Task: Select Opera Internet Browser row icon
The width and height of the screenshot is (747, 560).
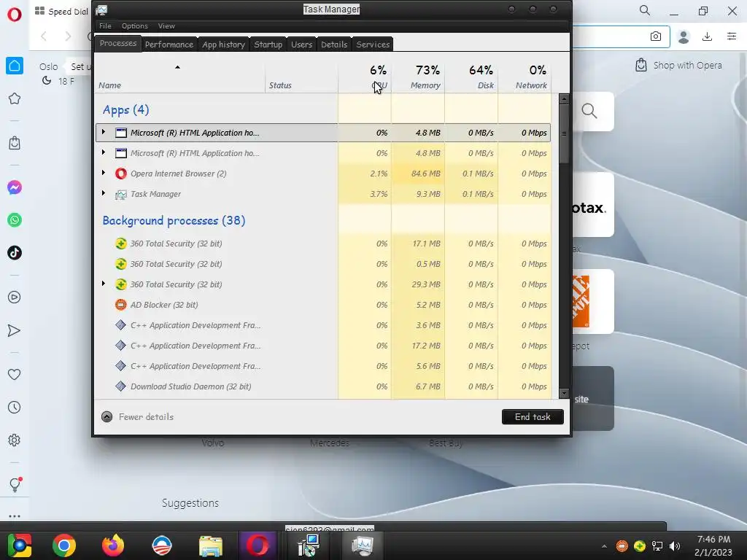Action: pos(121,174)
